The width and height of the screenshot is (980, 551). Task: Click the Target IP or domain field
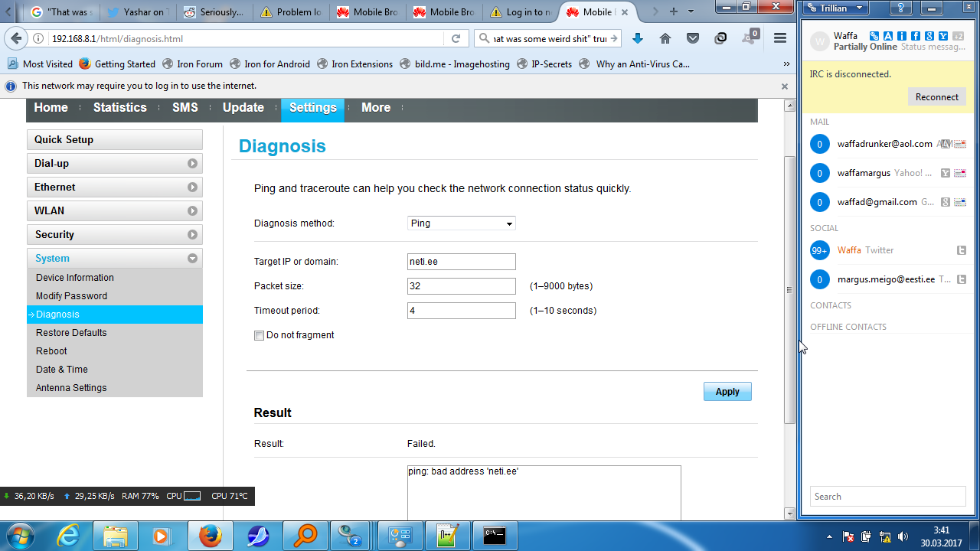[x=462, y=262]
